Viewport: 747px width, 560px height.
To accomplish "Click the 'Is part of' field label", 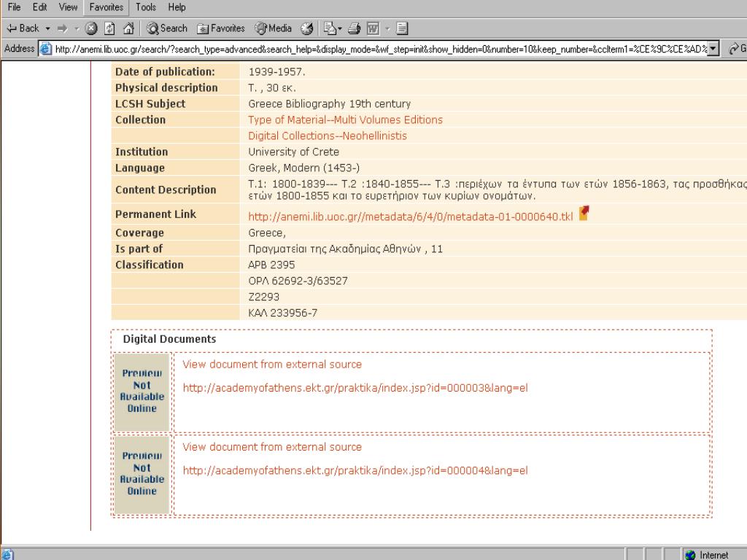I will click(139, 249).
